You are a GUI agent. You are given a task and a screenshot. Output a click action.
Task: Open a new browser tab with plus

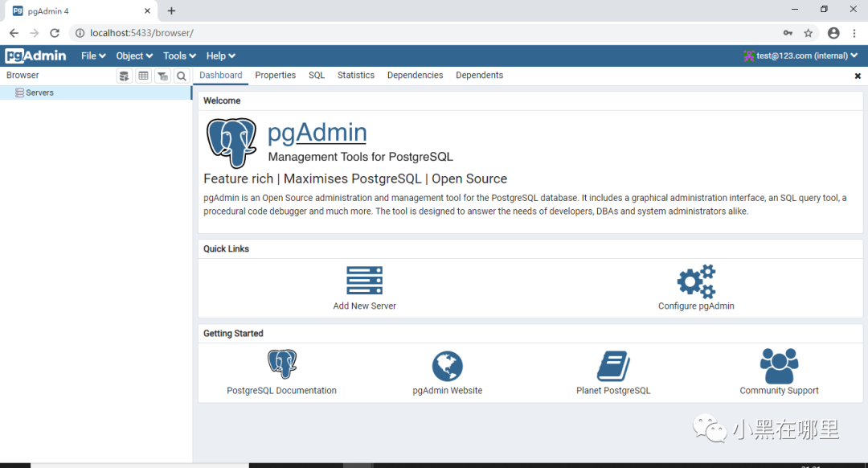tap(172, 11)
